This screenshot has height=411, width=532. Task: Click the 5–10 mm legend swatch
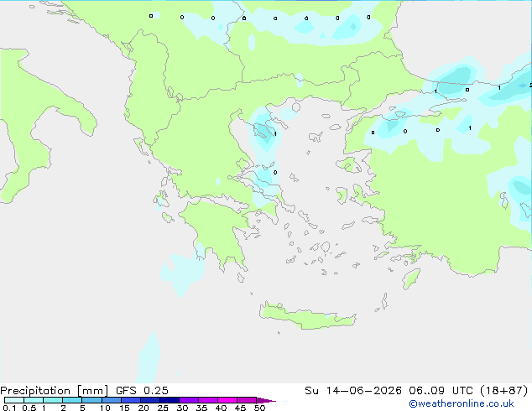coord(91,400)
